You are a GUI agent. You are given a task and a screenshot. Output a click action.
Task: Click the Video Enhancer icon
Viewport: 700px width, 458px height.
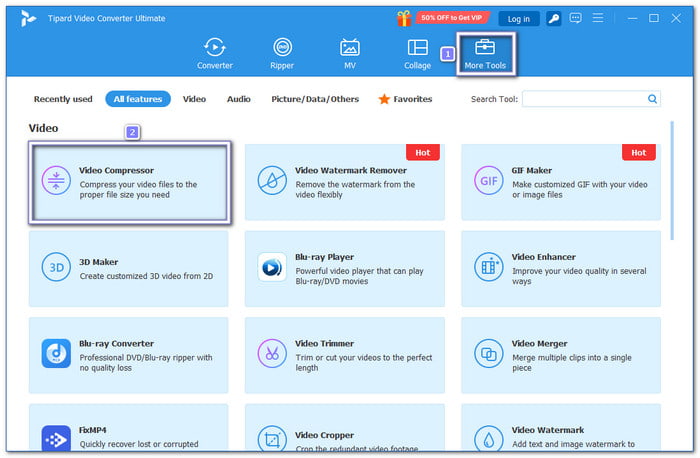click(488, 267)
